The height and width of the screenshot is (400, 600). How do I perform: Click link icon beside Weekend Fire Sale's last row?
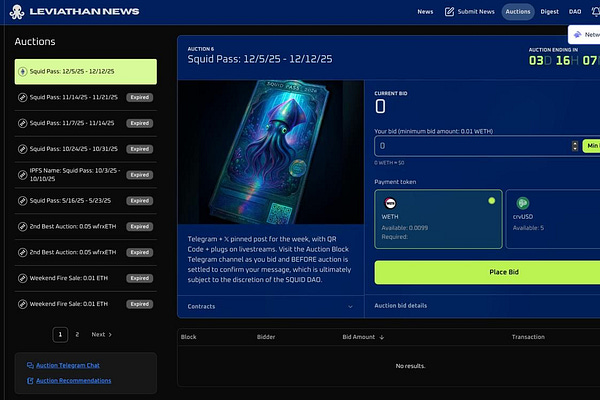tap(23, 304)
